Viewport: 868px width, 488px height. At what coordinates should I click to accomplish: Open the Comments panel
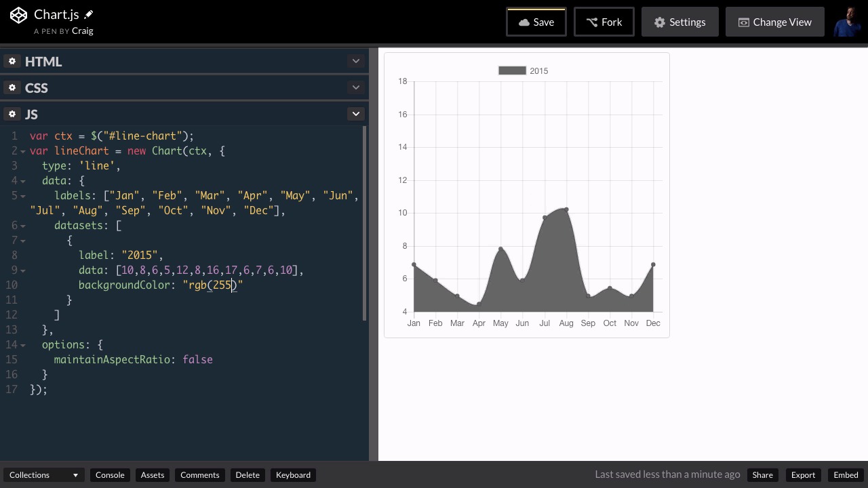[200, 475]
